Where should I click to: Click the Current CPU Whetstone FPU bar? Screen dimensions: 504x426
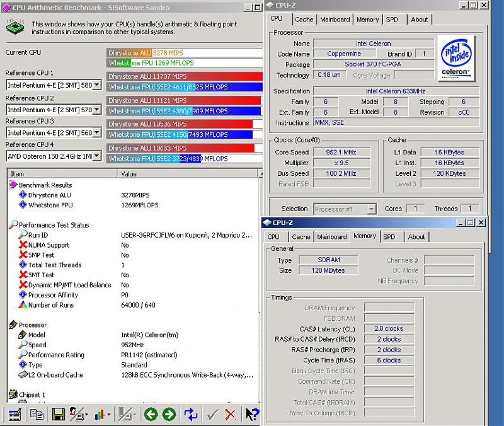(x=185, y=62)
